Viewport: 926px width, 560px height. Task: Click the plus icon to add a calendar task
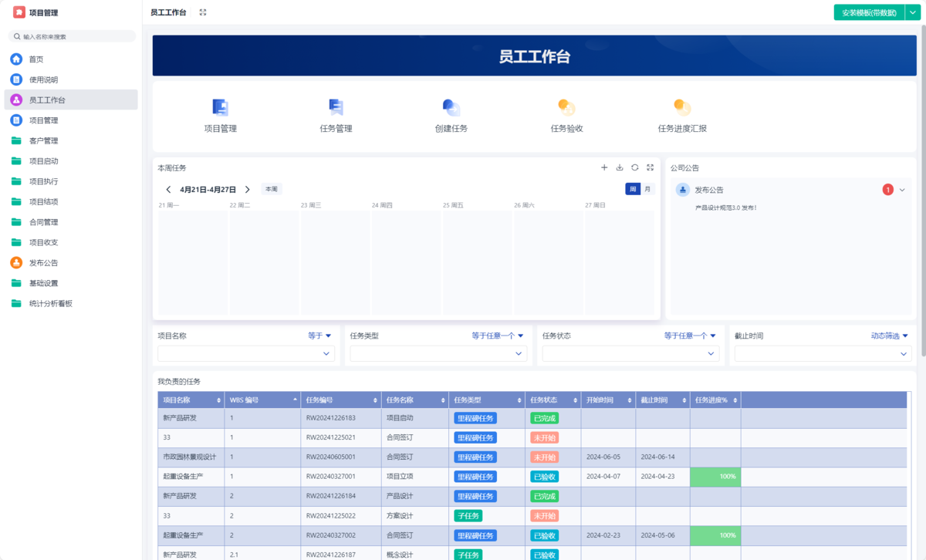[x=604, y=167]
